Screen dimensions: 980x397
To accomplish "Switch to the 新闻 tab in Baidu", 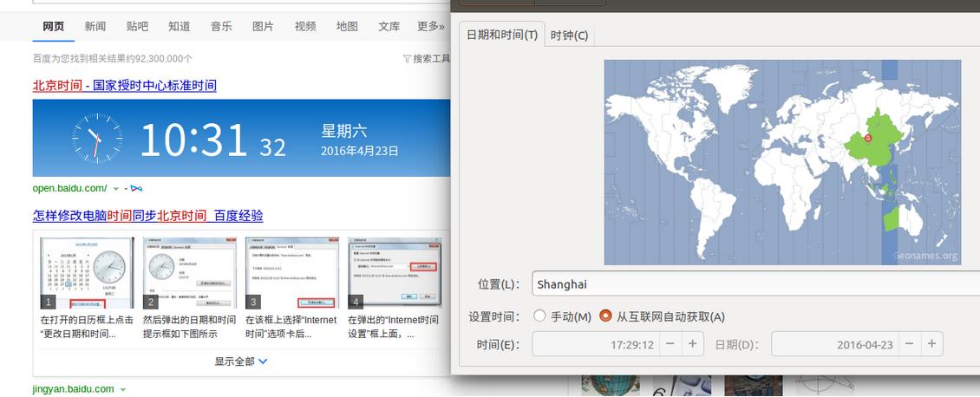I will click(95, 26).
